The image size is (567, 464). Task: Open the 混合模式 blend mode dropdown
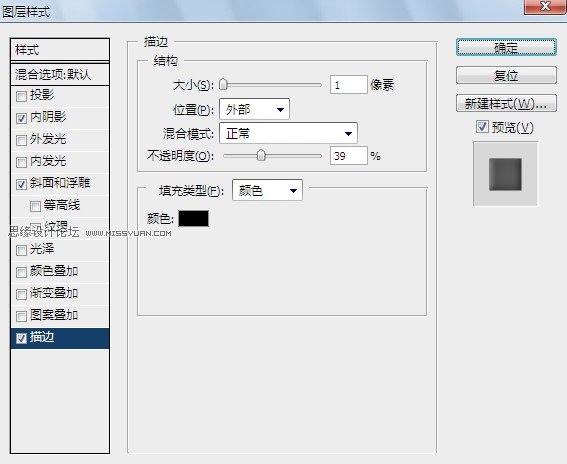click(288, 133)
